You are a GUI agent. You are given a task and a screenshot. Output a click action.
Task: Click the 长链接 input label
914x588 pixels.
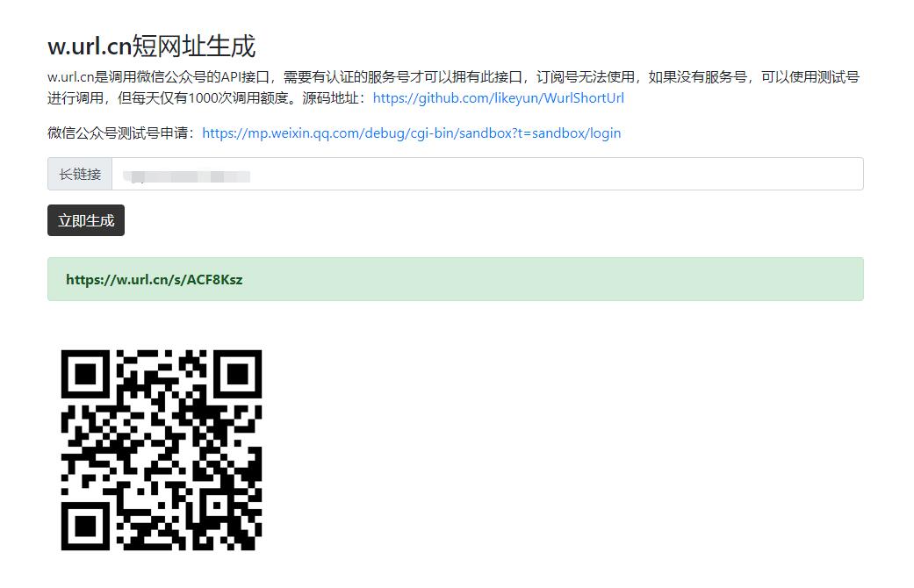coord(80,174)
